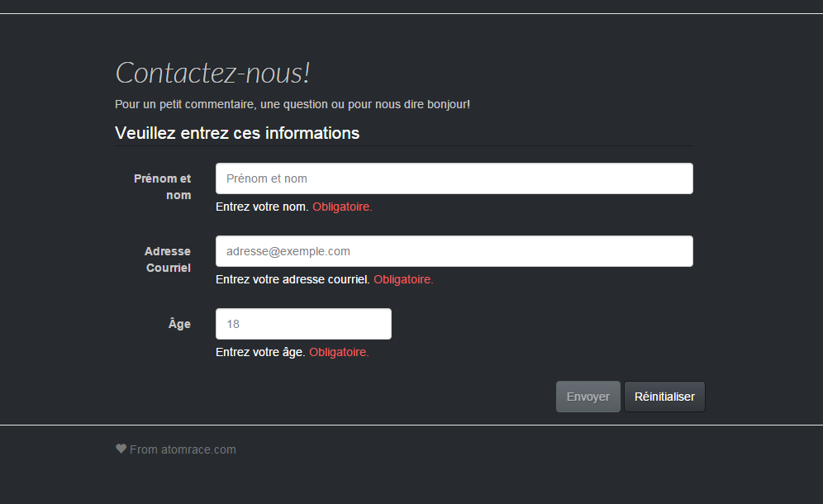
Task: Click the 'Contactez-nous!' page heading
Action: (x=212, y=73)
